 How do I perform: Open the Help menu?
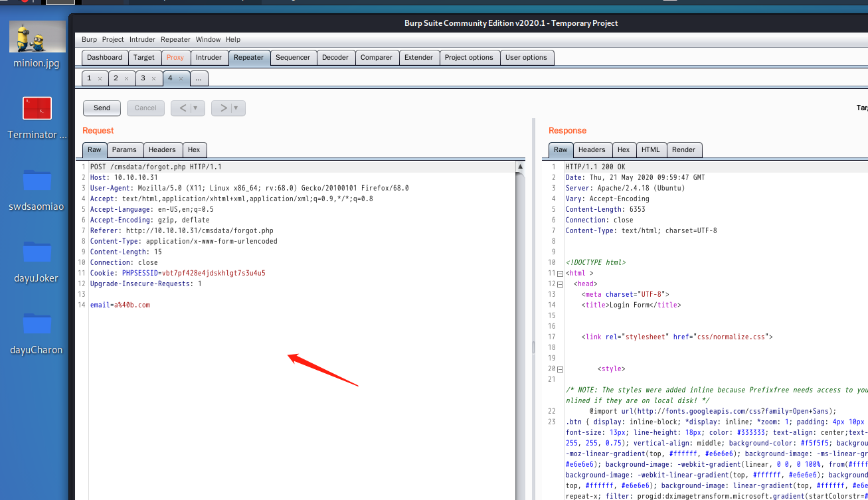tap(232, 39)
